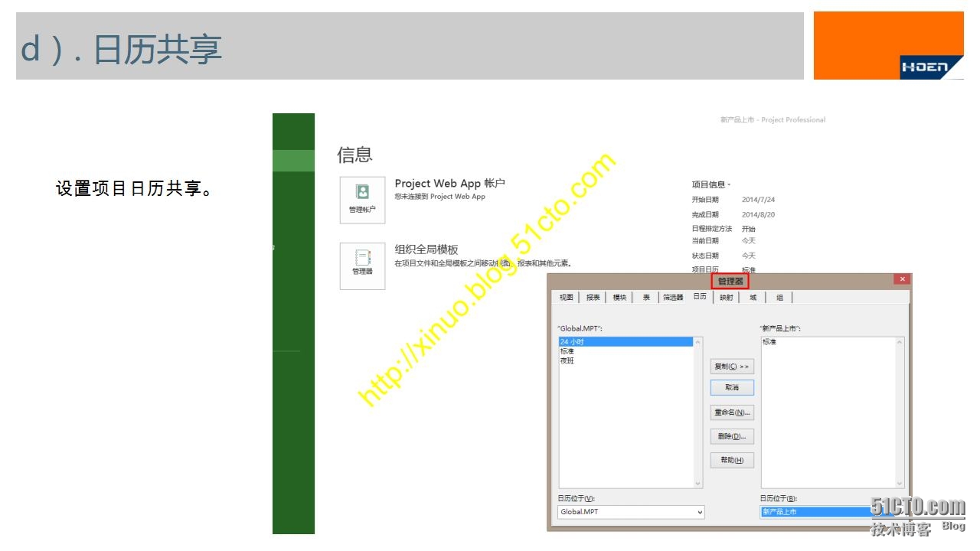
Task: Select 标准 in the 新产品上市 list
Action: pyautogui.click(x=828, y=342)
